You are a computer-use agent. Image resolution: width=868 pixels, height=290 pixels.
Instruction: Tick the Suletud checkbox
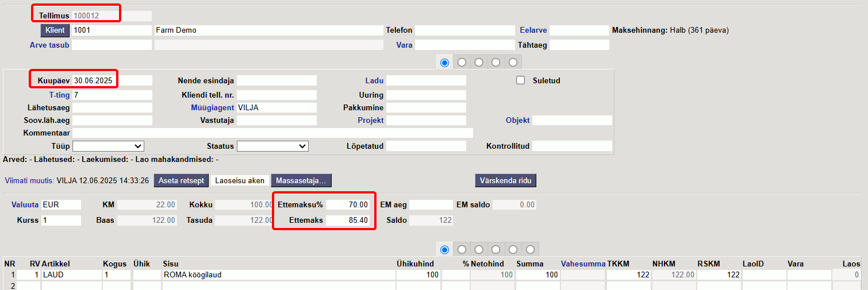click(x=521, y=80)
